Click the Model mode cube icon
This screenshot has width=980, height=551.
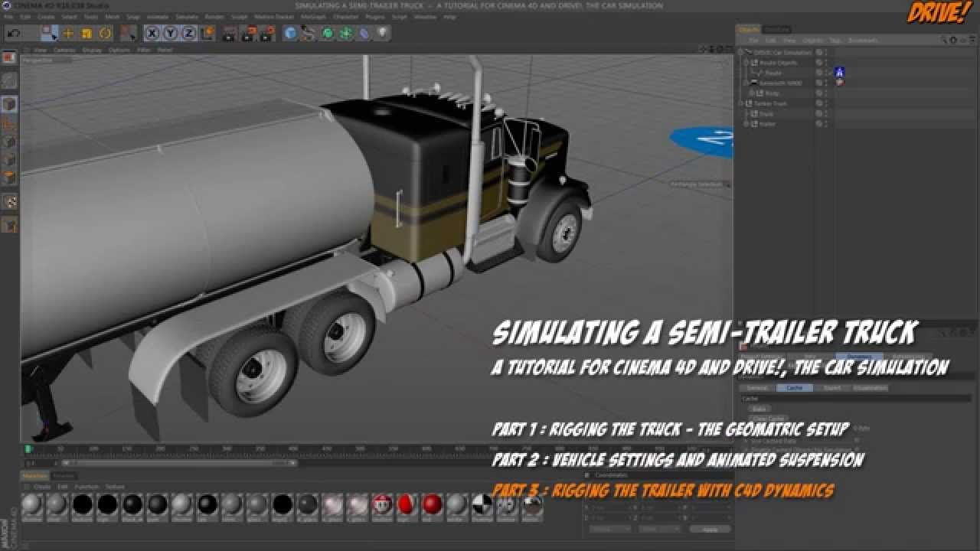[9, 103]
